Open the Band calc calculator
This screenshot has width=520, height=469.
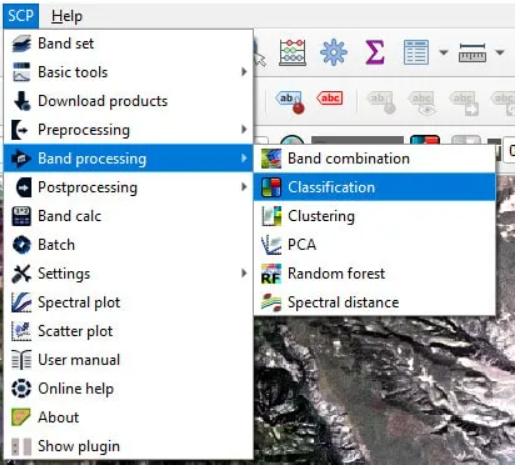128,216
